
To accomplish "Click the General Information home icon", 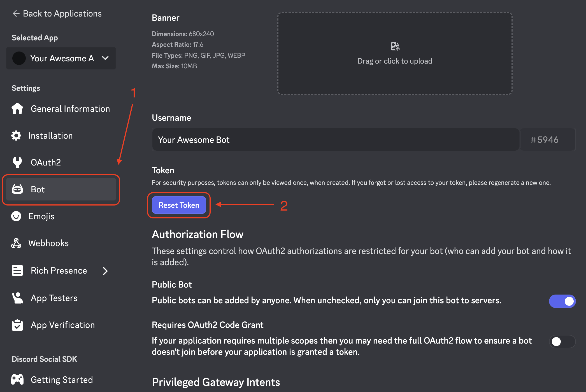I will coord(17,109).
